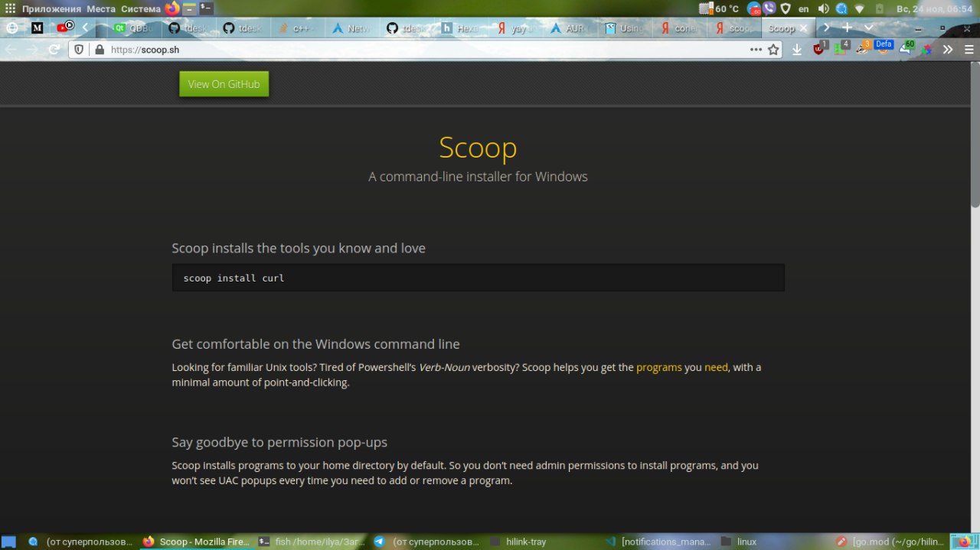The image size is (980, 550).
Task: Click 'Say goodbye to permission pop-ups' heading
Action: click(x=279, y=442)
